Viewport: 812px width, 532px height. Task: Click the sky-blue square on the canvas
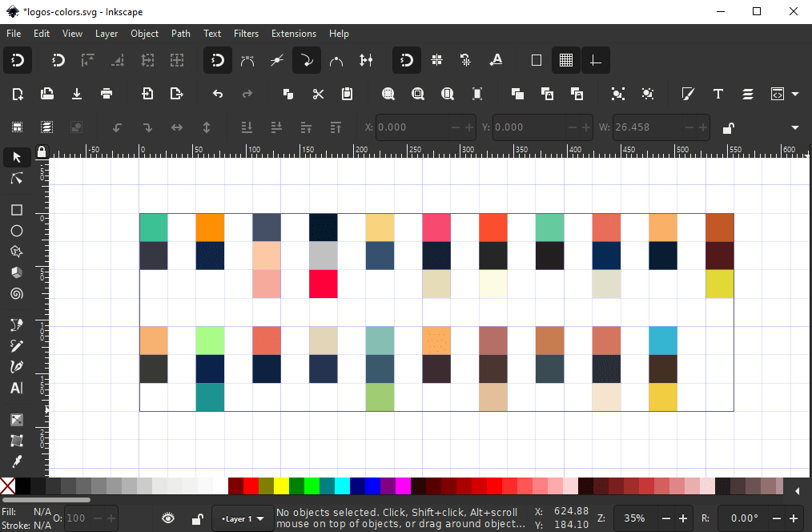663,341
